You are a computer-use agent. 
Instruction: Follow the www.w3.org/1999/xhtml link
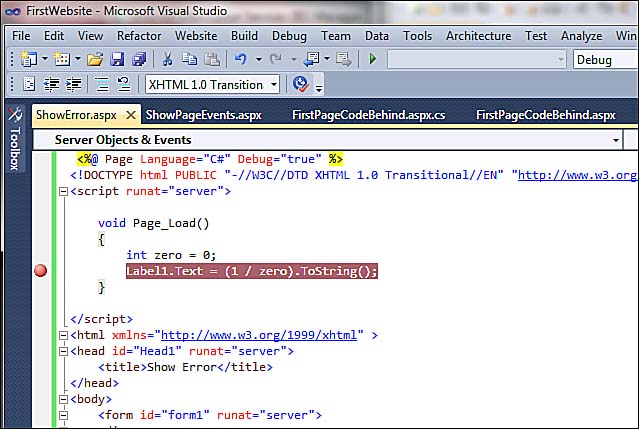[x=259, y=335]
